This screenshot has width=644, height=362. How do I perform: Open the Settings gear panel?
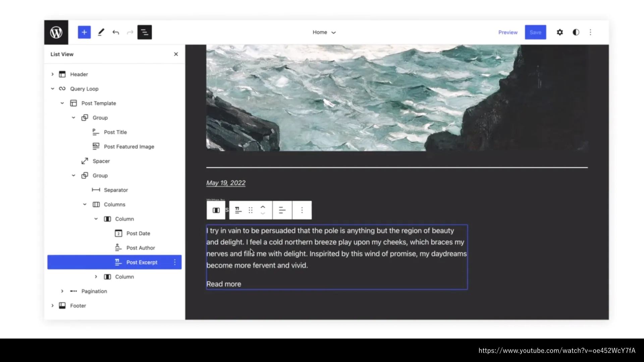[559, 32]
